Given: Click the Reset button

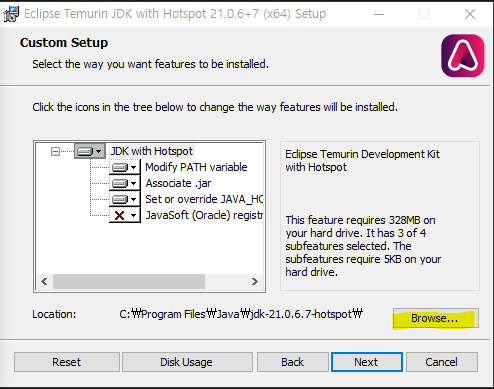Looking at the screenshot, I should click(67, 362).
